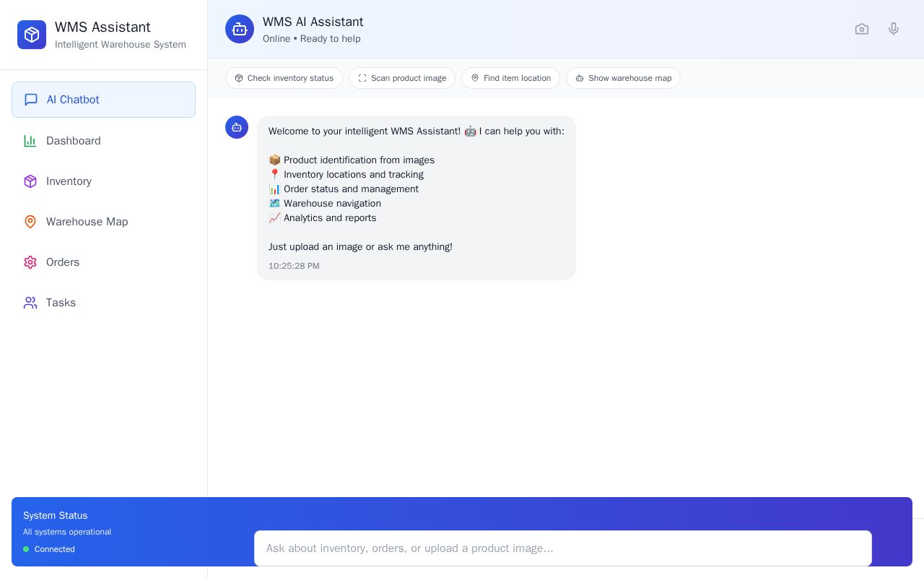
Task: Click the Order status and management line
Action: 344,189
